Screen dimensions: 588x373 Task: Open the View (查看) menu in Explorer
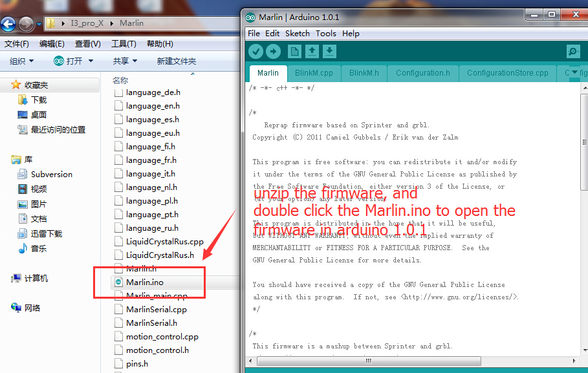[x=88, y=44]
